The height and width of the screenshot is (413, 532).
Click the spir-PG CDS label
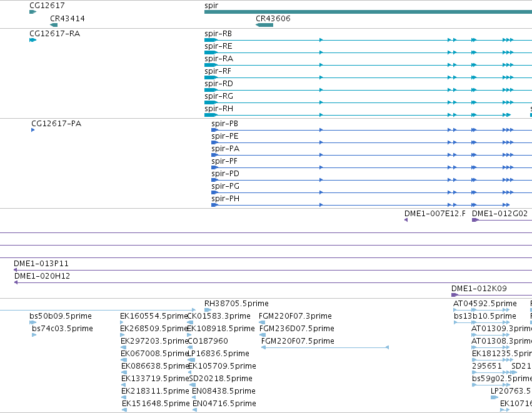(225, 186)
